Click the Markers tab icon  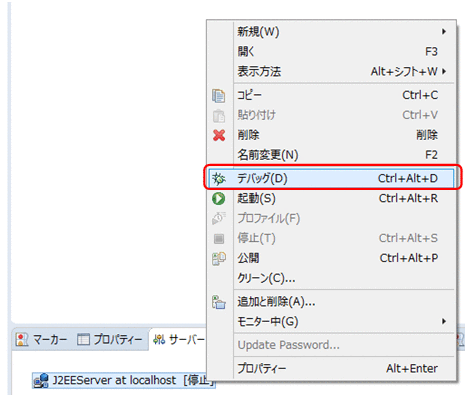22,340
